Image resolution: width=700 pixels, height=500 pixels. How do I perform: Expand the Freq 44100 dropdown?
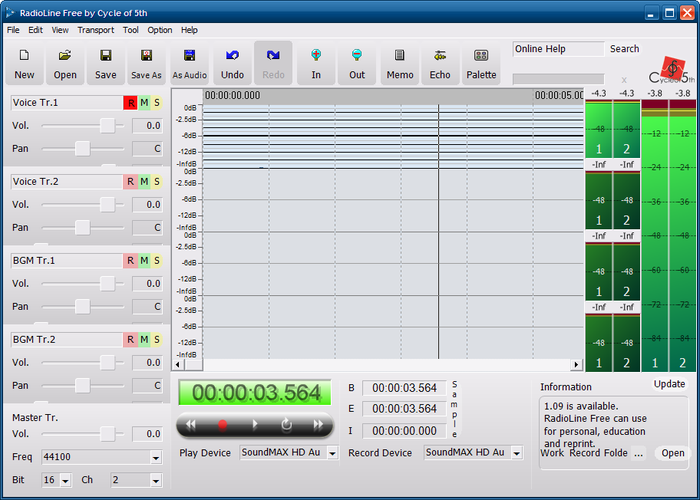pos(155,457)
